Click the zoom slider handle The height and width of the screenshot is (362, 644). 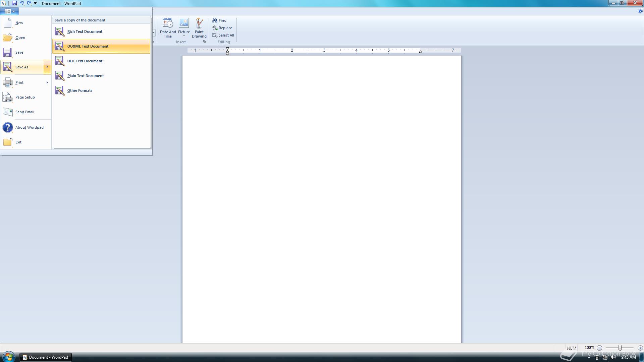620,348
